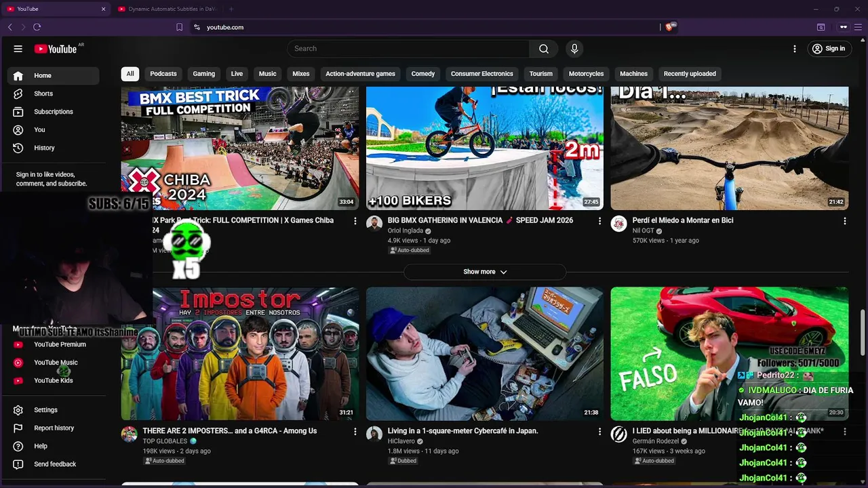Open Settings in the sidebar
The height and width of the screenshot is (488, 868).
53,410
